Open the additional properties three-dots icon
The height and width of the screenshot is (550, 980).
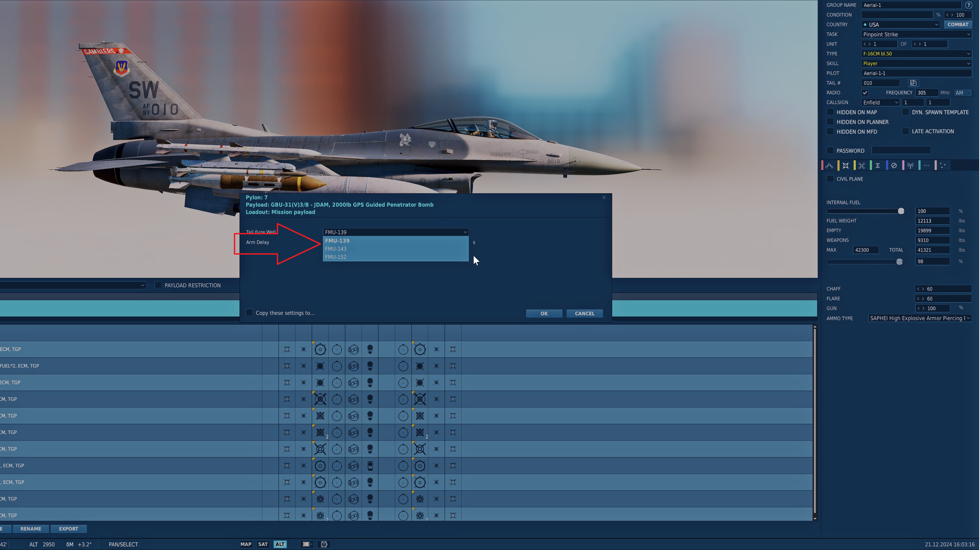pyautogui.click(x=926, y=166)
